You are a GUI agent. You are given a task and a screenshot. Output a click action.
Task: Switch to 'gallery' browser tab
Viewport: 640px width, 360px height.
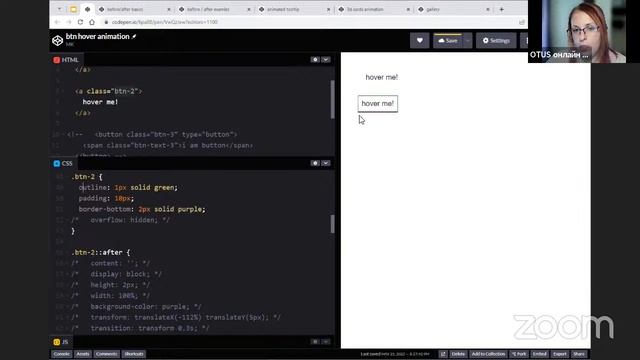[x=453, y=9]
